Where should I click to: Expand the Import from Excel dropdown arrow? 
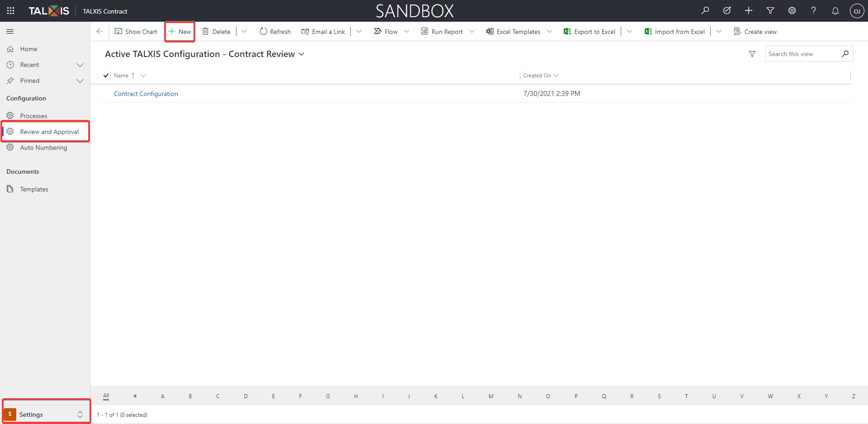tap(719, 32)
